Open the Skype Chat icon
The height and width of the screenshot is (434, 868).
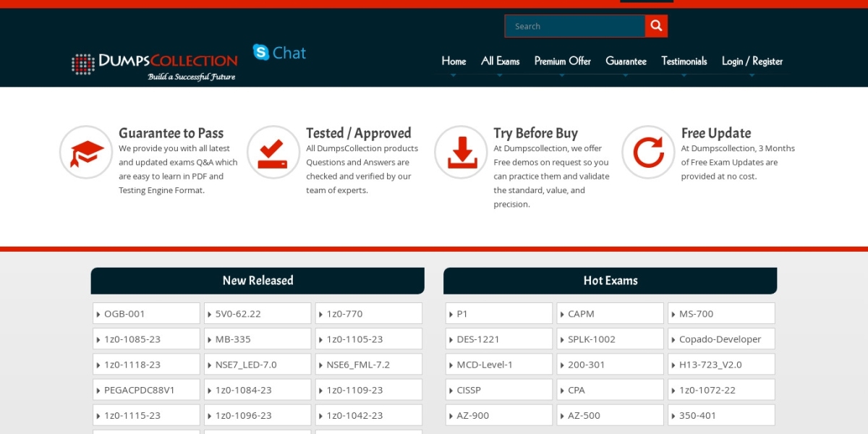tap(279, 53)
